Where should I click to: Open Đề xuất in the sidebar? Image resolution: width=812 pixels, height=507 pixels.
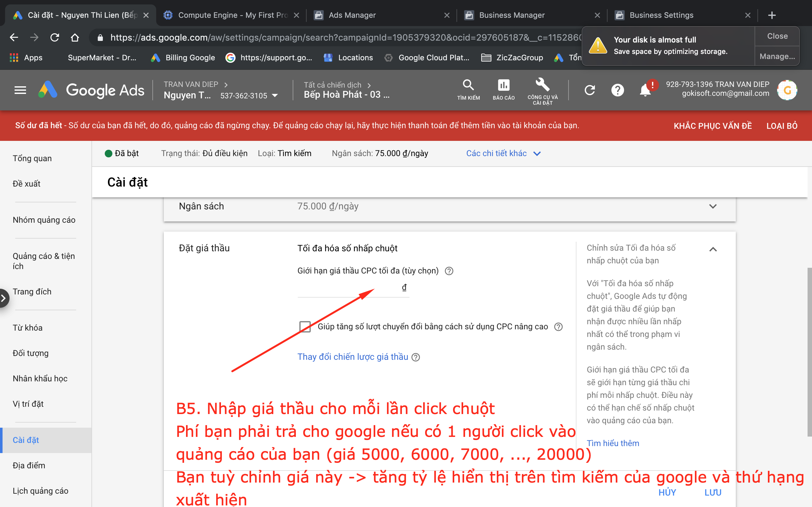pos(26,184)
